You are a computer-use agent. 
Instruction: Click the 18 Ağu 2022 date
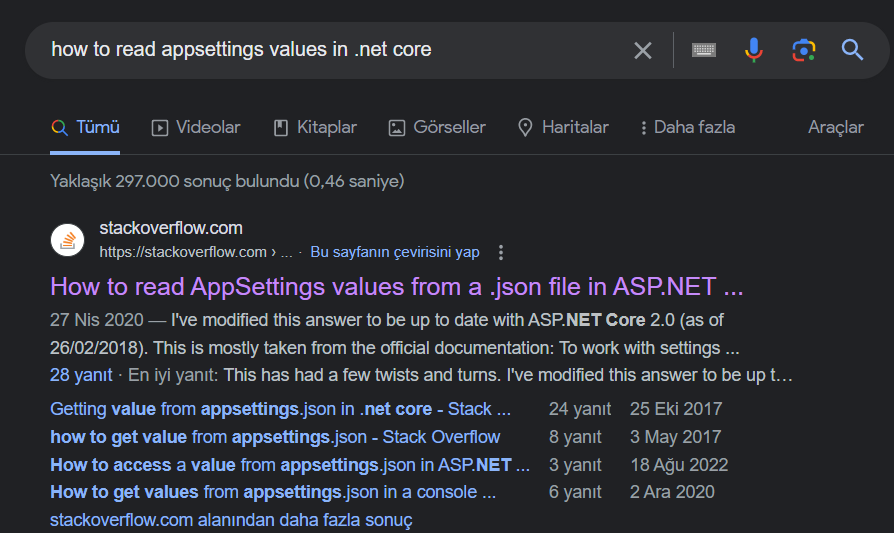(679, 465)
